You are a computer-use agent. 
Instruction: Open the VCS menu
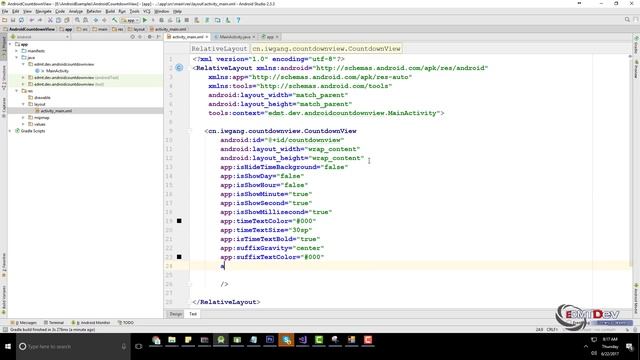(x=147, y=11)
